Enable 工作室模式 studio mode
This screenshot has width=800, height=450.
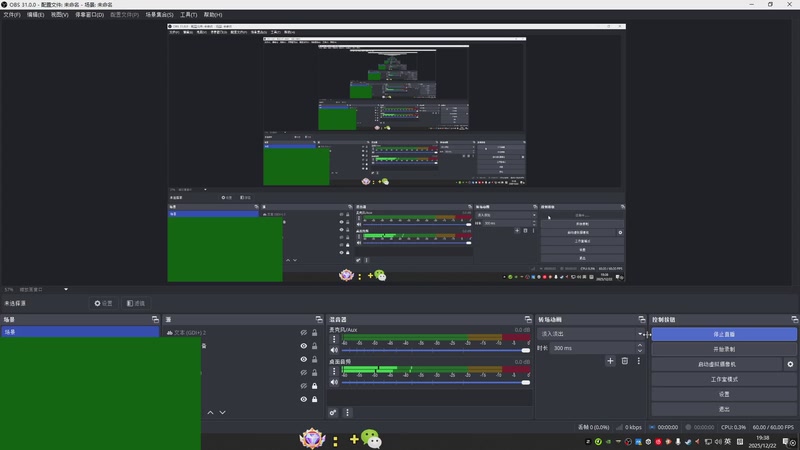(x=723, y=380)
